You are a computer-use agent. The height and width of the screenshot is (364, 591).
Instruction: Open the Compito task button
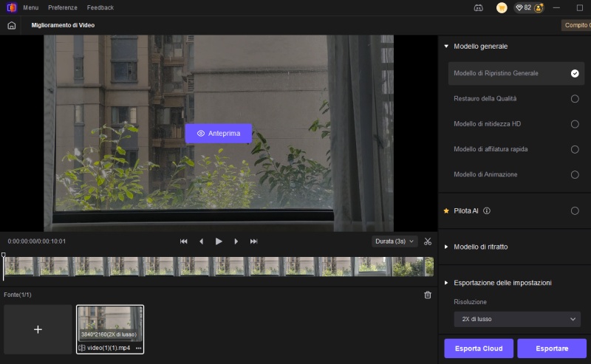576,25
